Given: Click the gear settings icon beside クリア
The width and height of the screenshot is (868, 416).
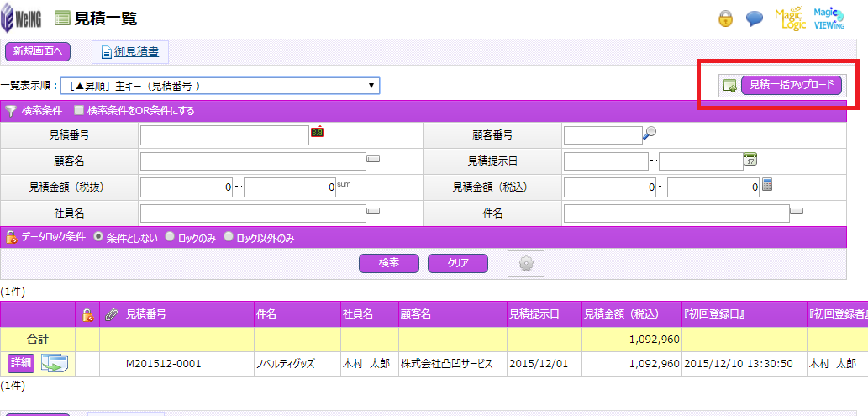Looking at the screenshot, I should click(x=527, y=263).
